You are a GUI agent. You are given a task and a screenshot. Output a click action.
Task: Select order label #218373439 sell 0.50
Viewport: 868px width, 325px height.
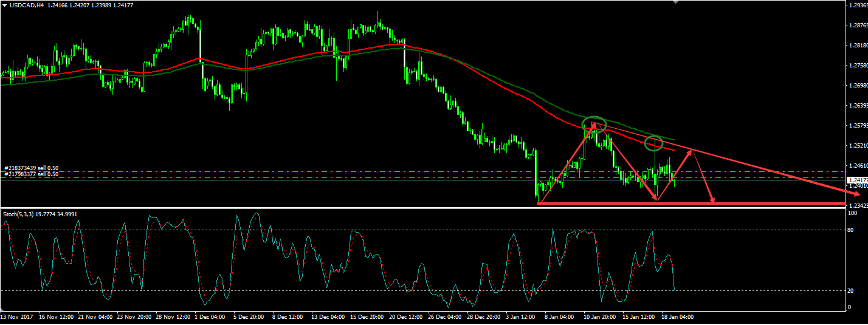31,168
